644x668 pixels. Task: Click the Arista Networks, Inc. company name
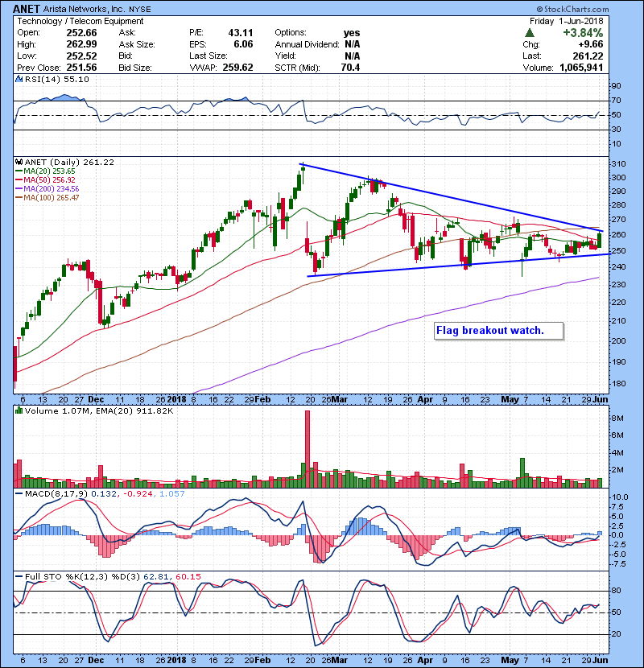click(x=85, y=9)
